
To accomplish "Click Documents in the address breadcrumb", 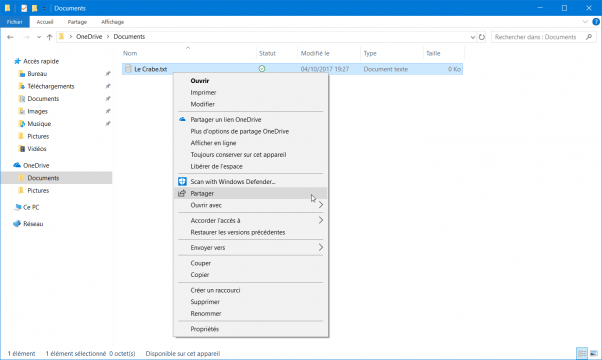I will (129, 36).
